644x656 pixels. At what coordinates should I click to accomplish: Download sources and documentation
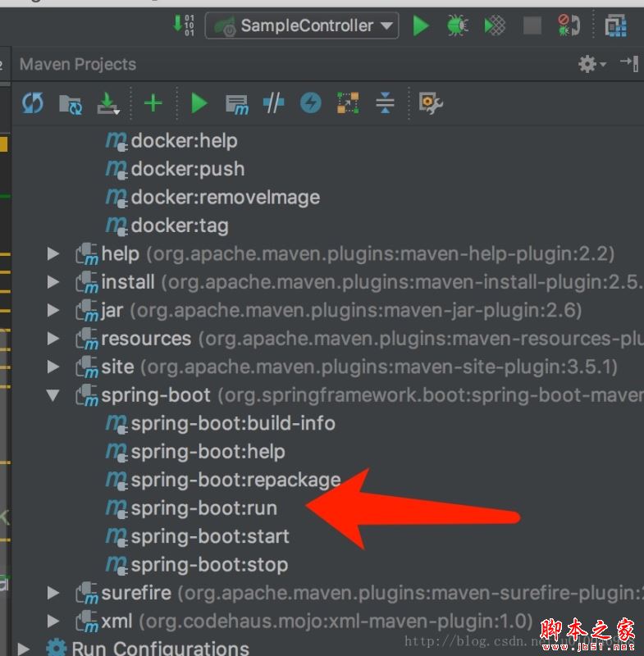pos(108,104)
